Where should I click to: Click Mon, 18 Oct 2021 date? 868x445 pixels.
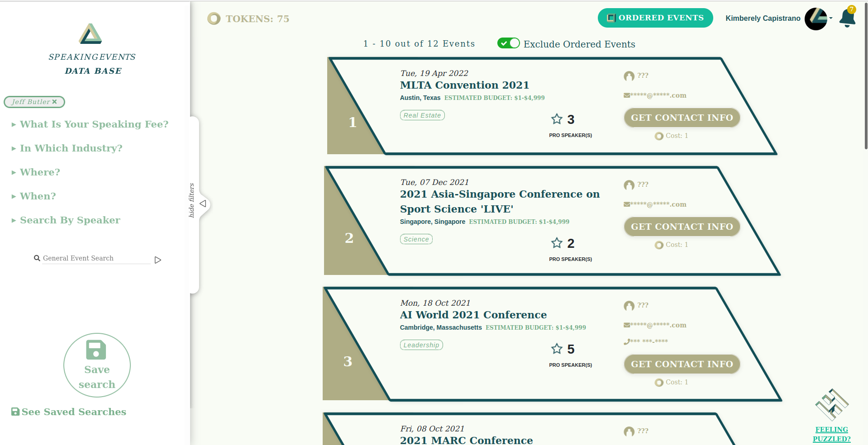pyautogui.click(x=435, y=303)
